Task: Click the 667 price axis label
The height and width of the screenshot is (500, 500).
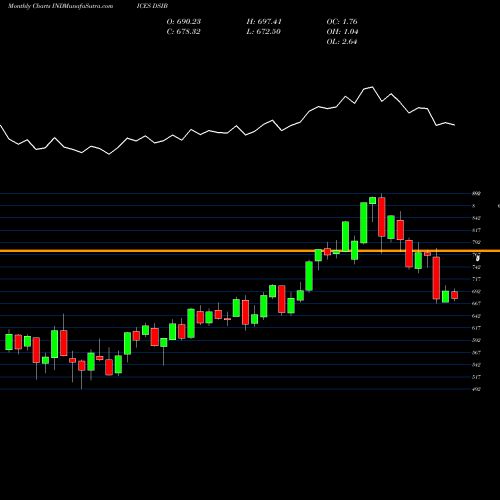Action: (x=476, y=303)
